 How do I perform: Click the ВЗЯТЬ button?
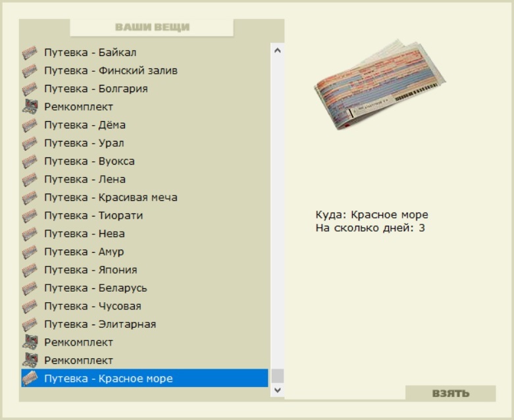pos(451,393)
